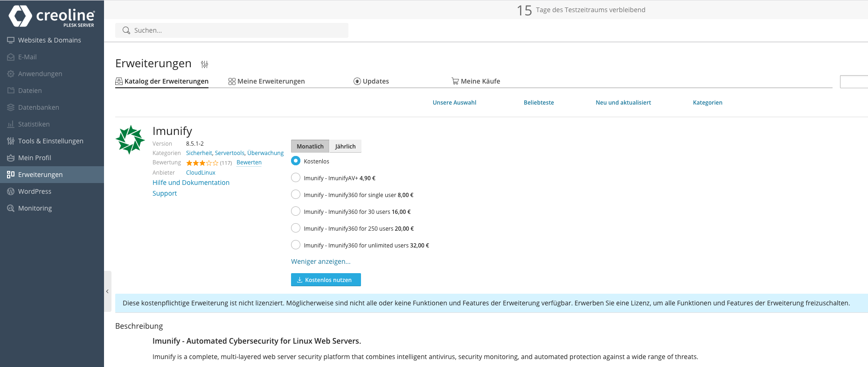Click the Tools & Einstellungen sliders icon
Viewport: 868px width, 367px height.
(11, 141)
